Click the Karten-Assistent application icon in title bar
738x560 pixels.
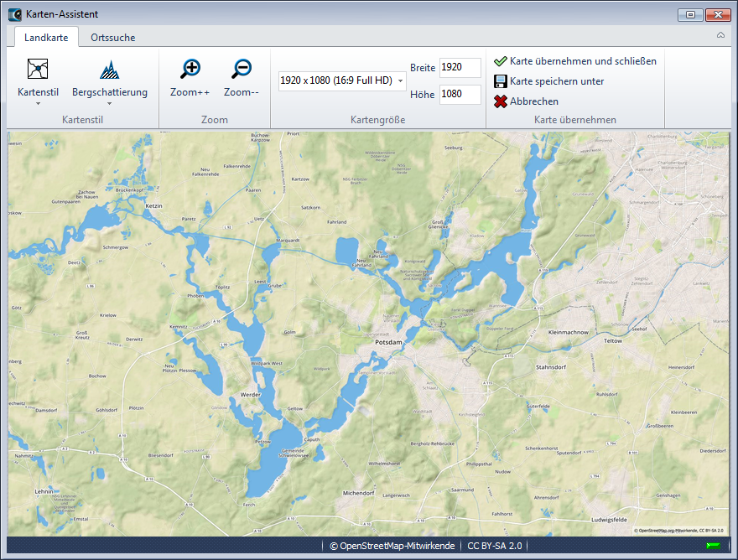click(13, 13)
